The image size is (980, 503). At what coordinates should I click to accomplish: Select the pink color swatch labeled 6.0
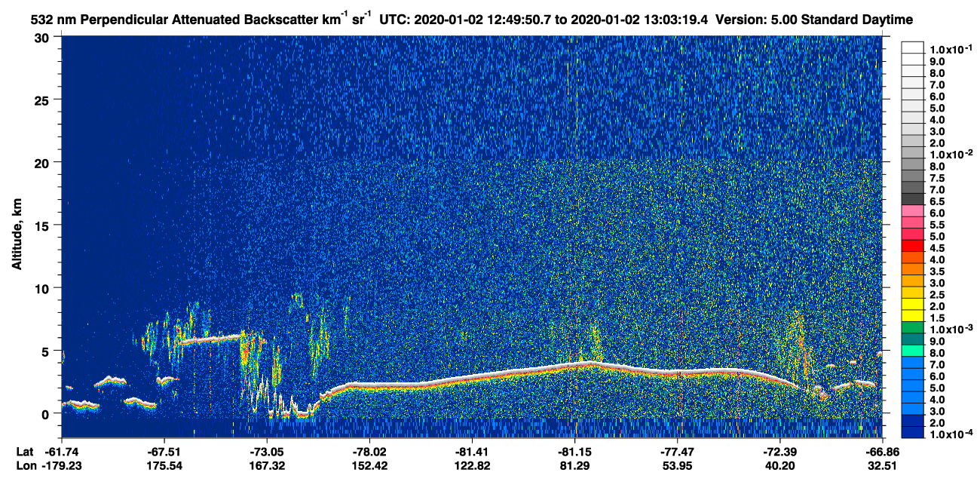pos(913,211)
